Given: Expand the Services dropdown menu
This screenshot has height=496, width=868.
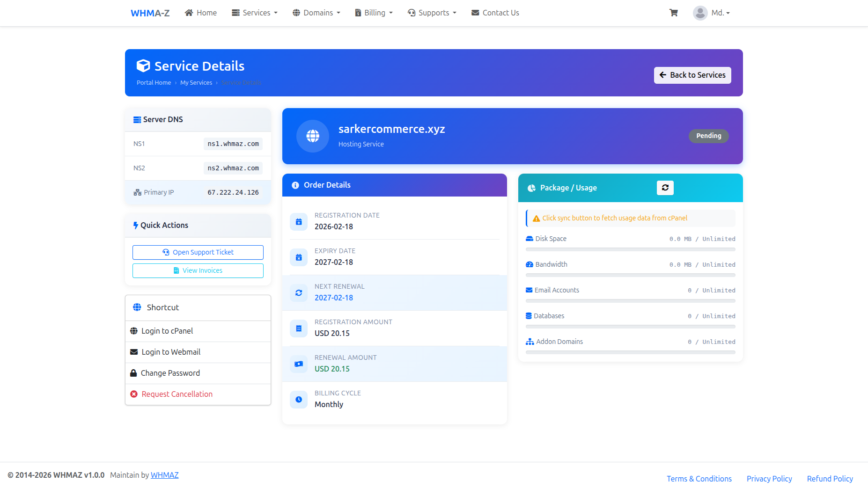Looking at the screenshot, I should point(255,13).
